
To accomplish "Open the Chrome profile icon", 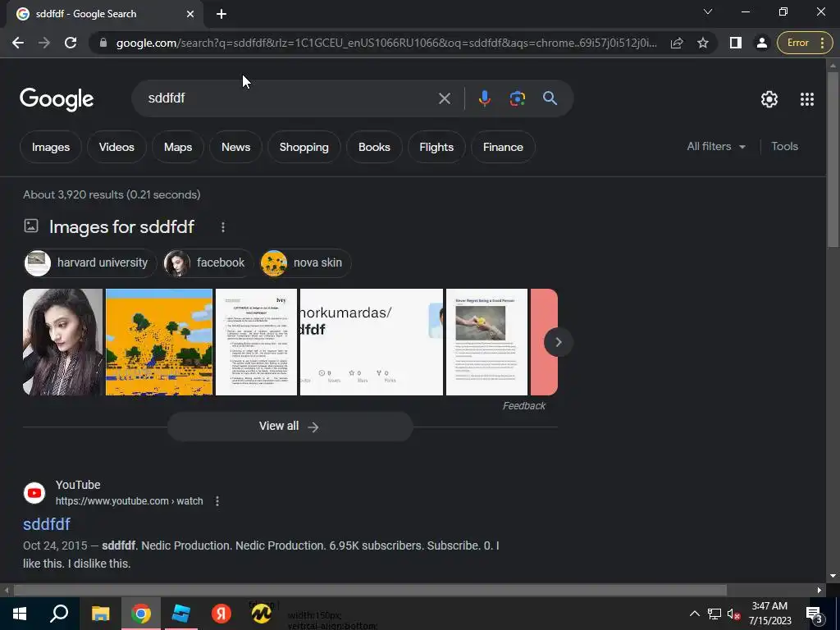I will click(761, 43).
